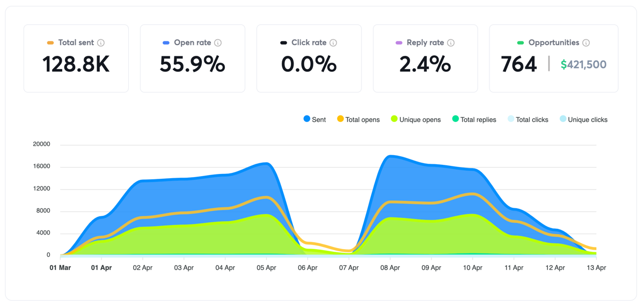Click the green Total replies legend dot
The height and width of the screenshot is (306, 644).
(456, 119)
